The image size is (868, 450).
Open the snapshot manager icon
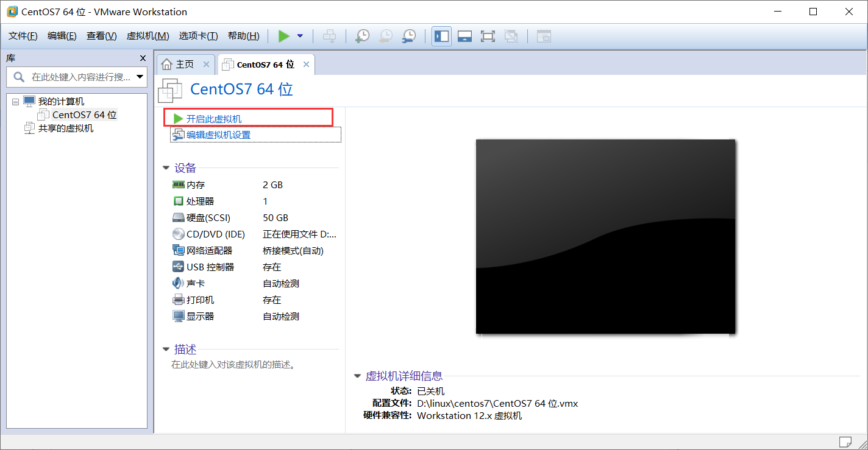tap(409, 36)
